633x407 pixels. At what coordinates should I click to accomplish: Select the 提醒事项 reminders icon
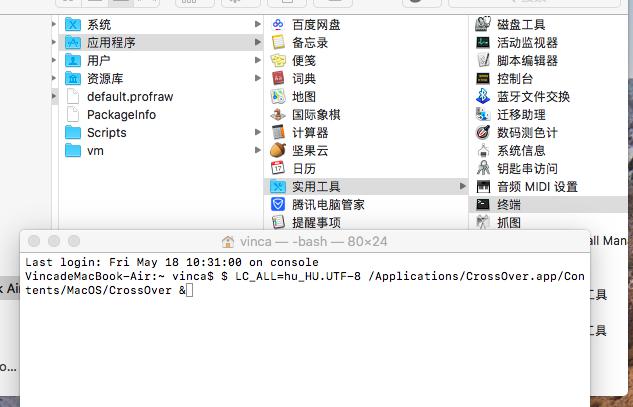coord(278,222)
